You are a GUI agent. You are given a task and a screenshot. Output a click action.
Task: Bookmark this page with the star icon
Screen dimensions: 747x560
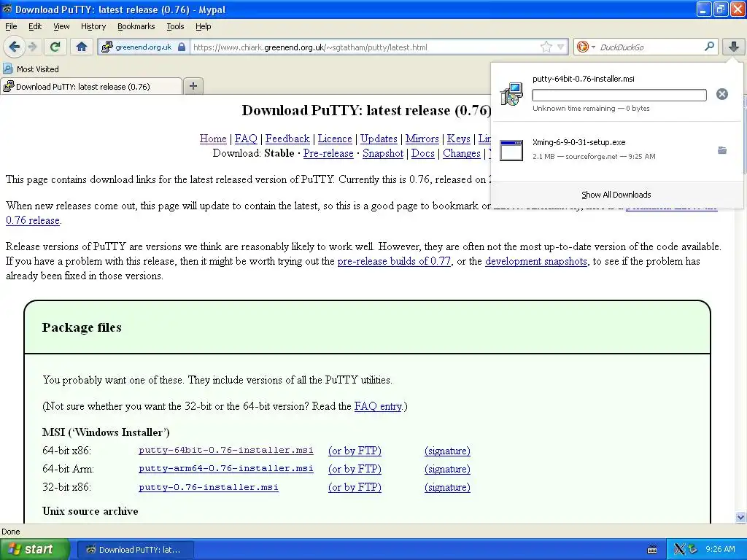pos(546,47)
